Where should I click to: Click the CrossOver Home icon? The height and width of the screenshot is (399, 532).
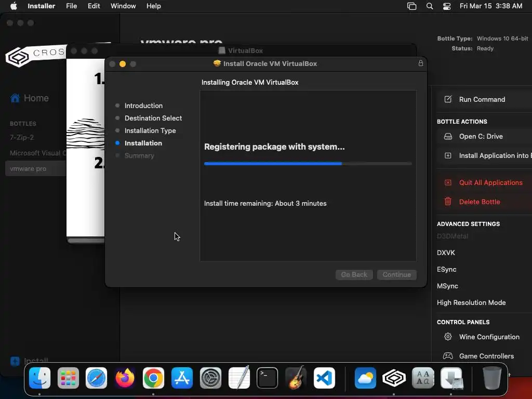15,98
